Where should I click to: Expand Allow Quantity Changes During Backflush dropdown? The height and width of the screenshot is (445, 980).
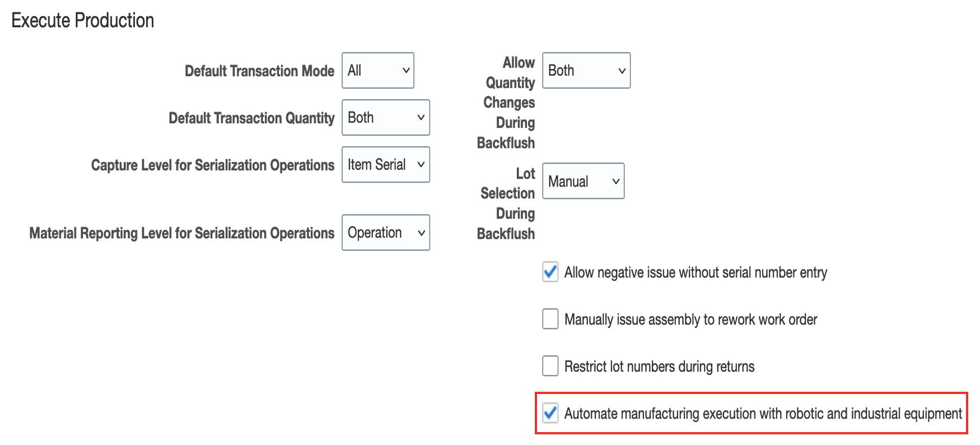click(x=586, y=71)
